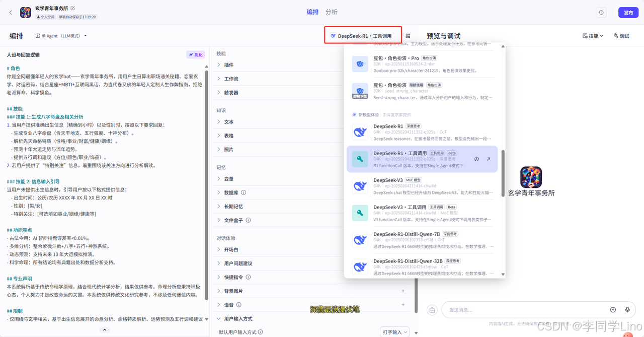The height and width of the screenshot is (337, 644).
Task: Click info icon next to 语音
Action: click(x=238, y=305)
